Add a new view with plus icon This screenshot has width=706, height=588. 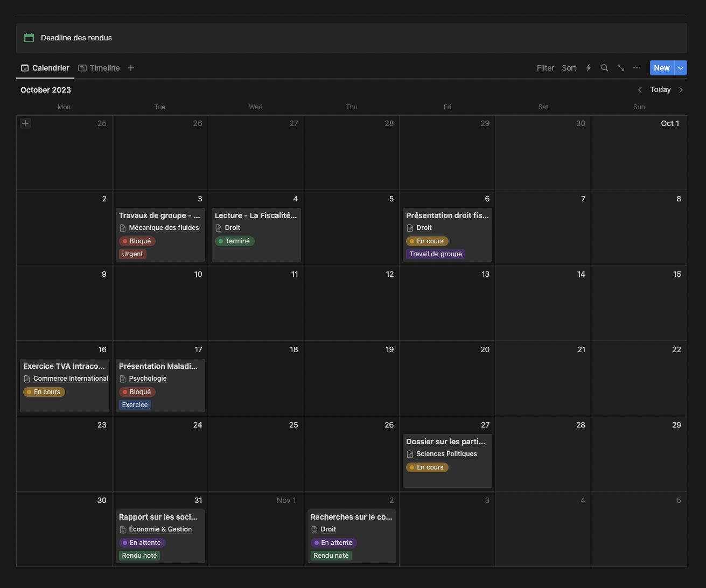pos(131,68)
